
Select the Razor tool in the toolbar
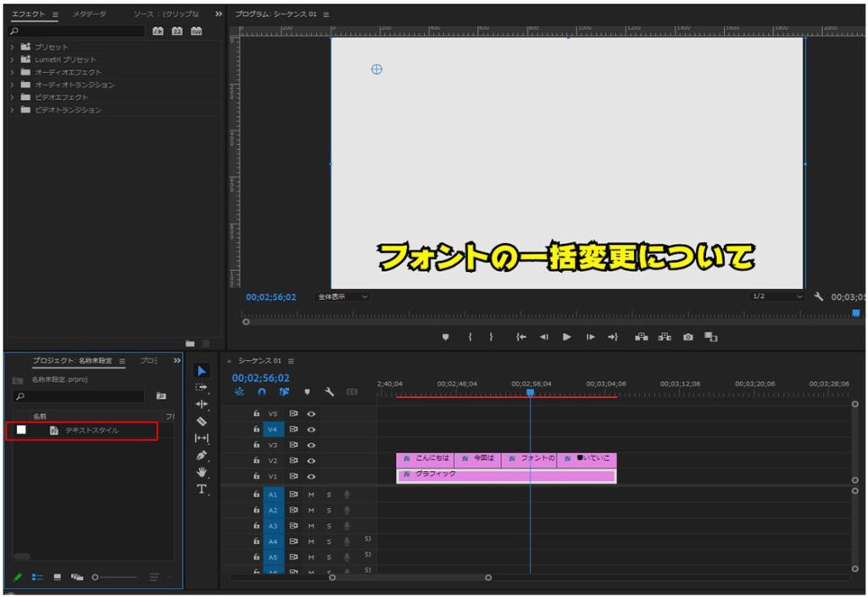coord(201,421)
